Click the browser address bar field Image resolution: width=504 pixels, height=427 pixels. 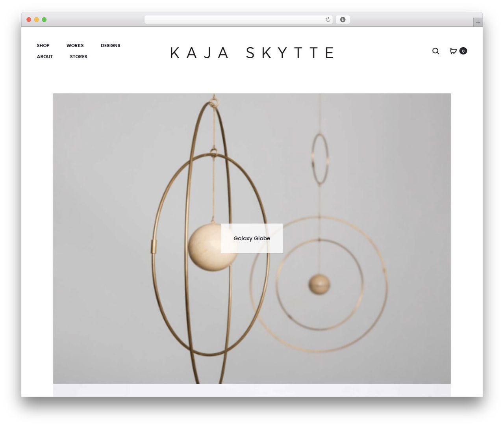coord(239,20)
